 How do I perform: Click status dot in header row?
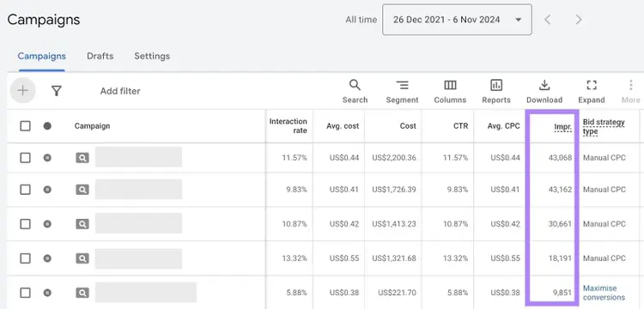tap(47, 125)
